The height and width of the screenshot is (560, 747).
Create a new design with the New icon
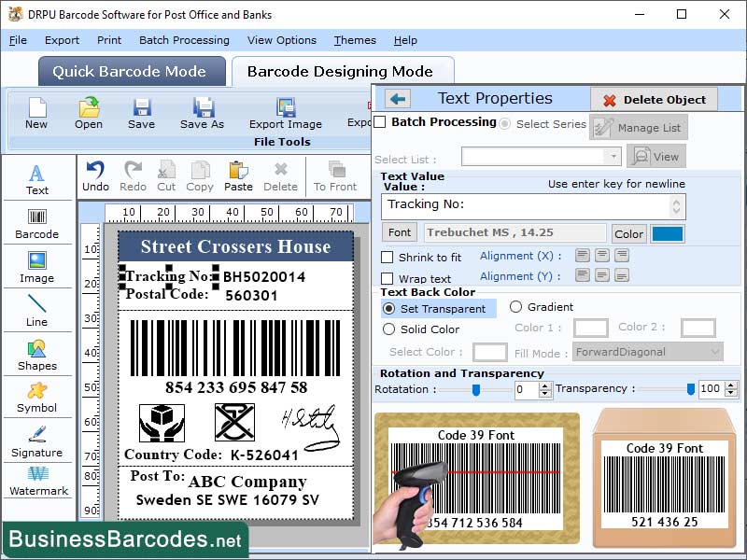coord(36,118)
